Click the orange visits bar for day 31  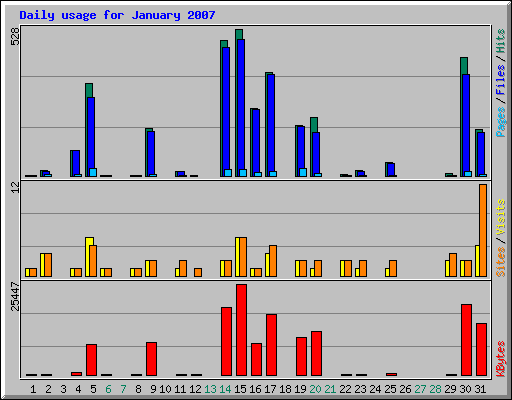[483, 230]
